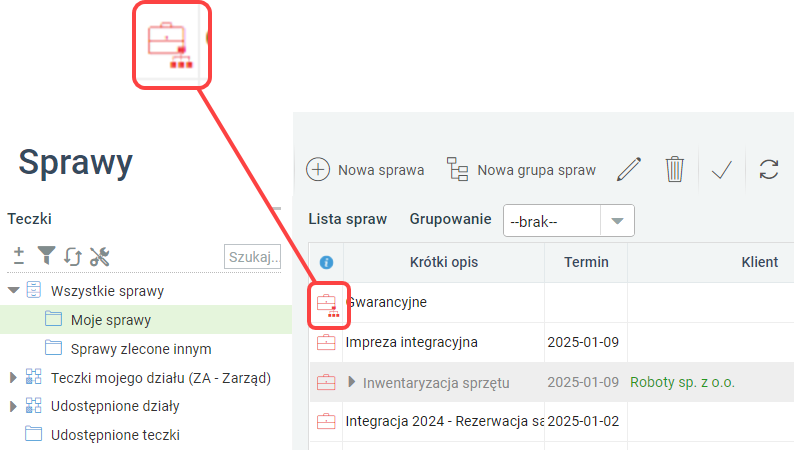Click the Inwentaryzacja sprzętu briefcase icon
This screenshot has width=794, height=450.
(326, 382)
